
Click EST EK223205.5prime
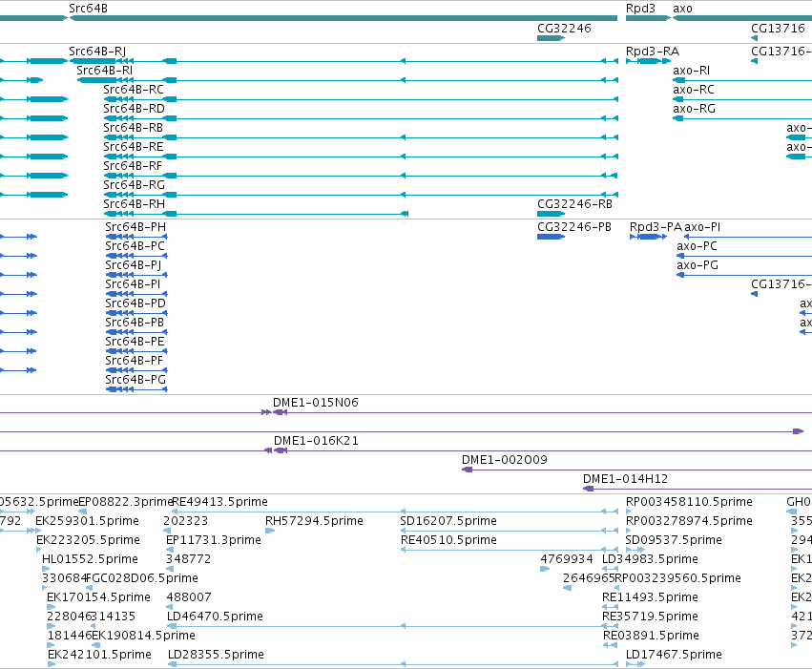click(x=39, y=550)
